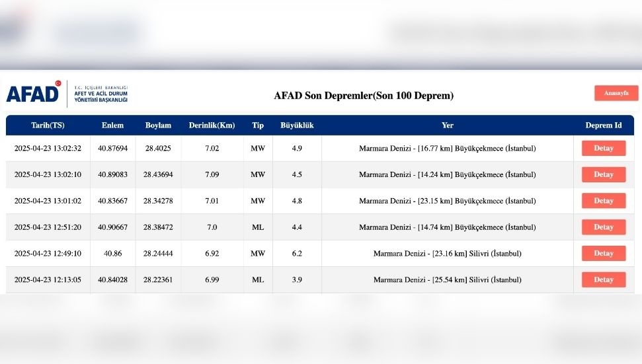Screen dimensions: 642x364
Task: Click the Yer column header
Action: 448,126
